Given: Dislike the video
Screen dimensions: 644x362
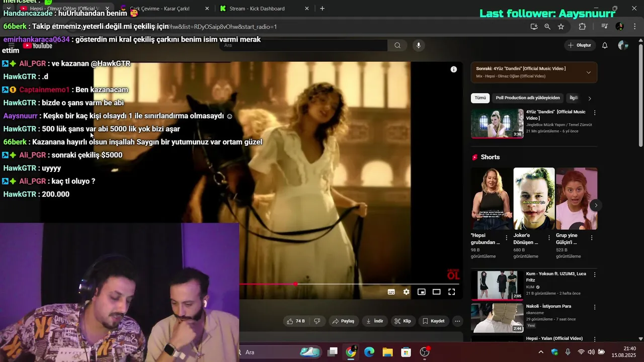Looking at the screenshot, I should click(x=317, y=321).
